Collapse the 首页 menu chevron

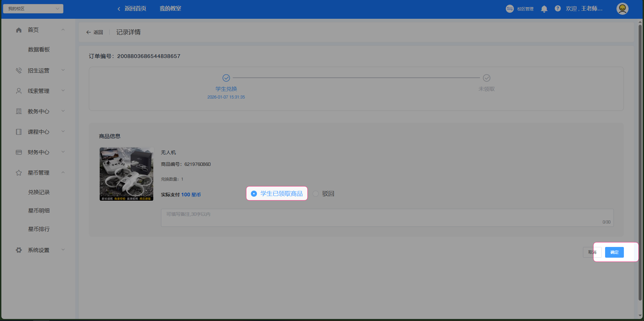click(x=63, y=30)
